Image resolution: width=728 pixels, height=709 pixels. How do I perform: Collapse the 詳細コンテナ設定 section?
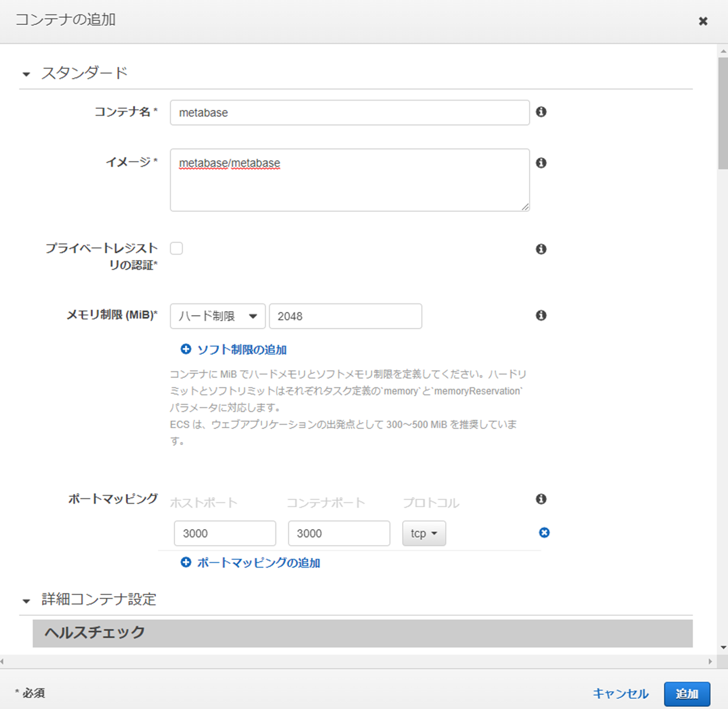coord(26,601)
